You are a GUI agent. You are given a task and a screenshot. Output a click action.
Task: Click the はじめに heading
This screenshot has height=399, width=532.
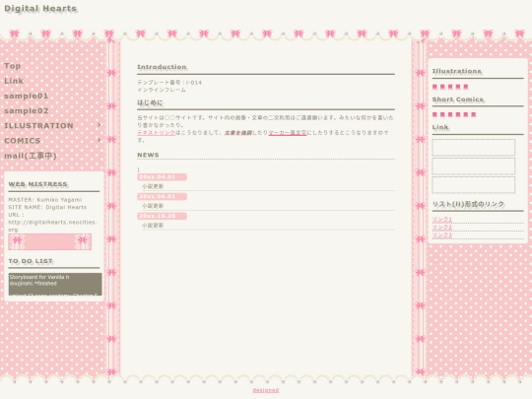[150, 102]
